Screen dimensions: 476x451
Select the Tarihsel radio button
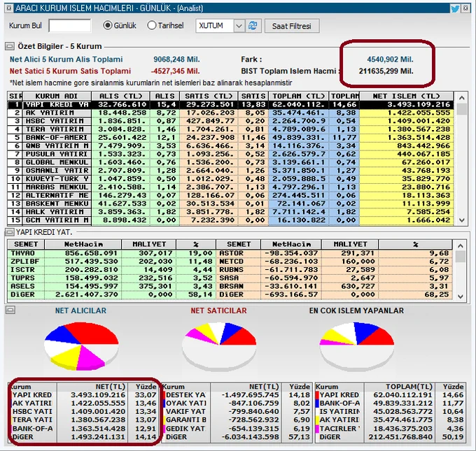151,25
